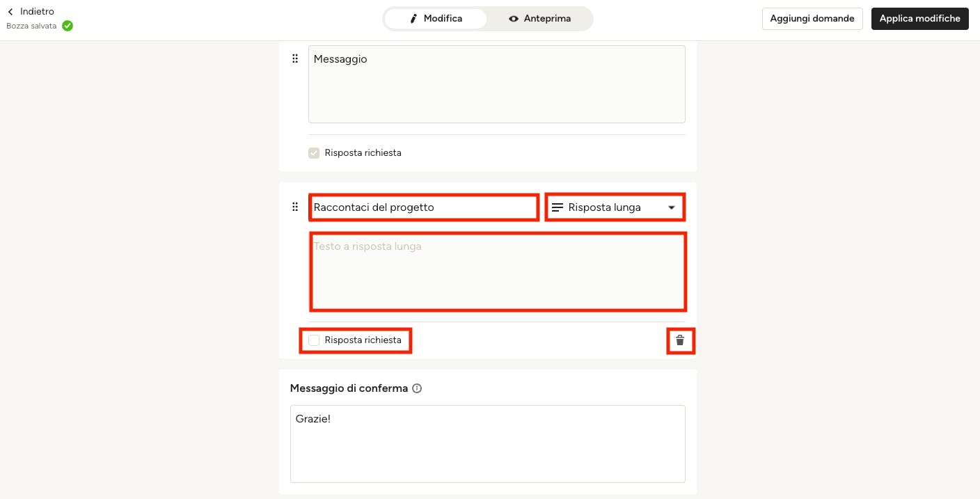Screen dimensions: 980x499
Task: Click the back chevron beside Indietro
Action: [x=10, y=12]
